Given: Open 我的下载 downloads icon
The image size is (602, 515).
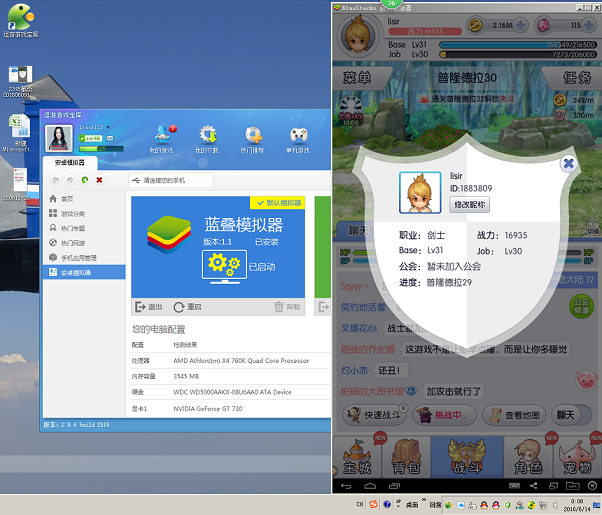Looking at the screenshot, I should point(207,139).
